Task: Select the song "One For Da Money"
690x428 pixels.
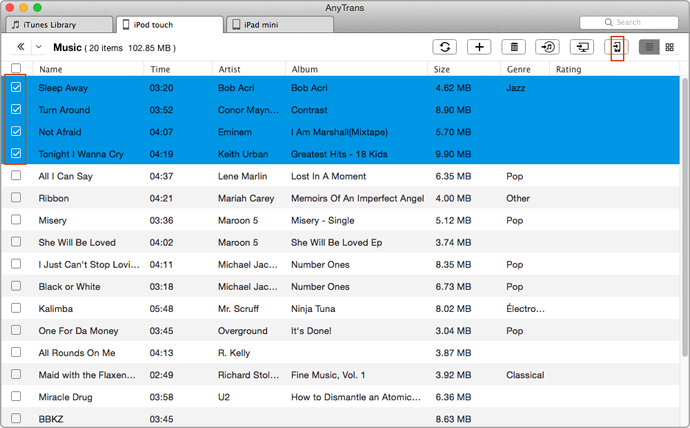Action: pyautogui.click(x=78, y=331)
